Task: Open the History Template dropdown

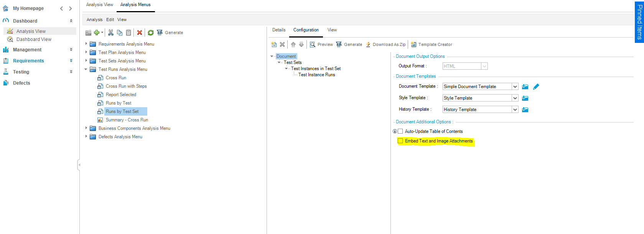Action: (515, 110)
